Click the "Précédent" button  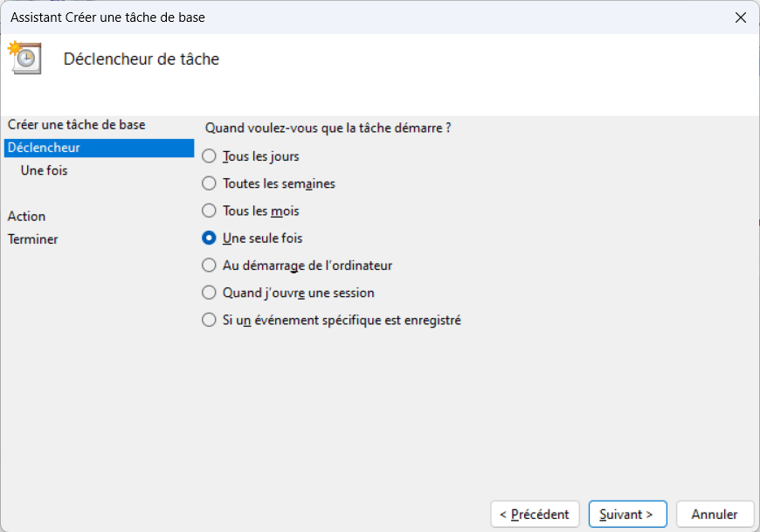pos(535,515)
